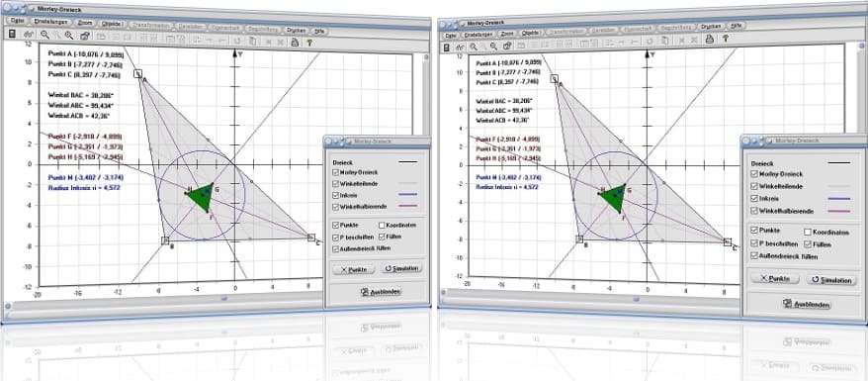Disable Außendreieck füllen in the right panel
Image resolution: width=868 pixels, height=381 pixels.
pyautogui.click(x=754, y=256)
